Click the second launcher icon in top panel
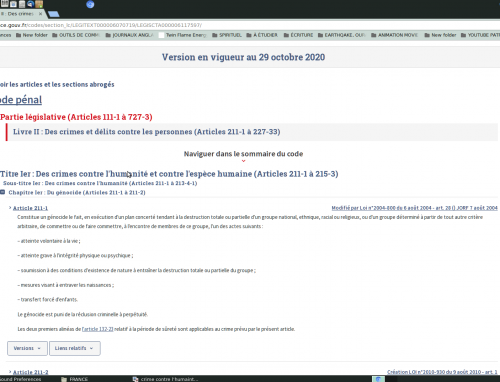500x382 pixels. click(x=13, y=4)
